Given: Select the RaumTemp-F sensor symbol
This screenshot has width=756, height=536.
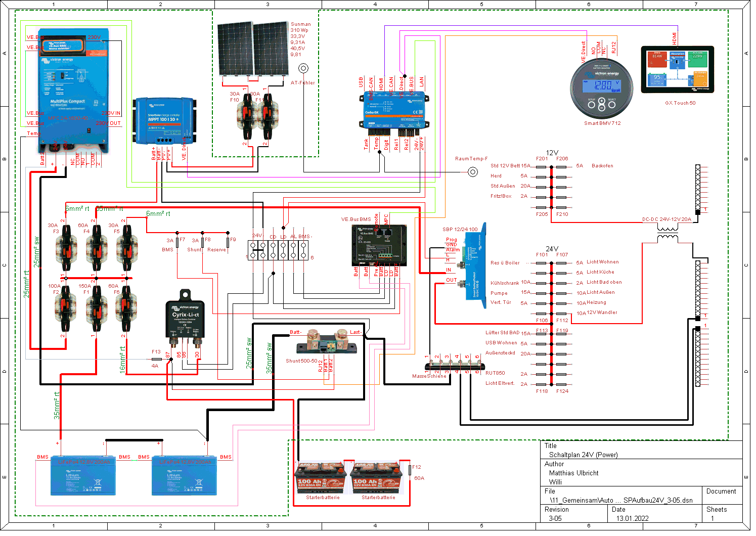Looking at the screenshot, I should point(473,172).
